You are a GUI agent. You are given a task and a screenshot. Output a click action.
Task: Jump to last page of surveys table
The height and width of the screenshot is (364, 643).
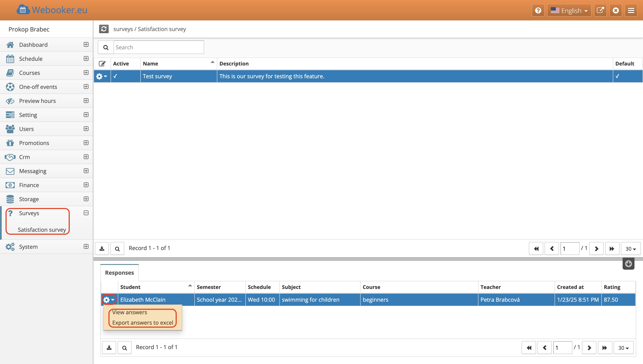612,249
